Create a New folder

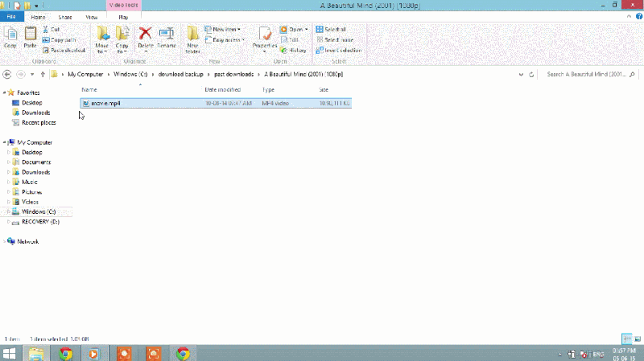pos(192,39)
